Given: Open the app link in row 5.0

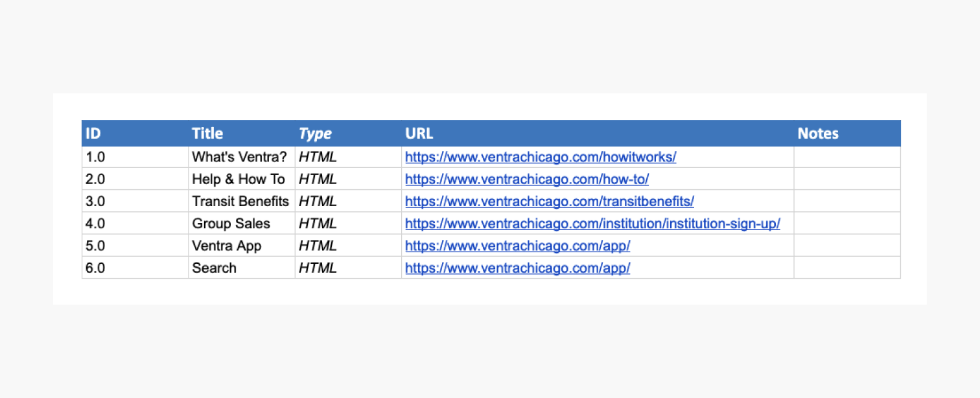Looking at the screenshot, I should 517,246.
